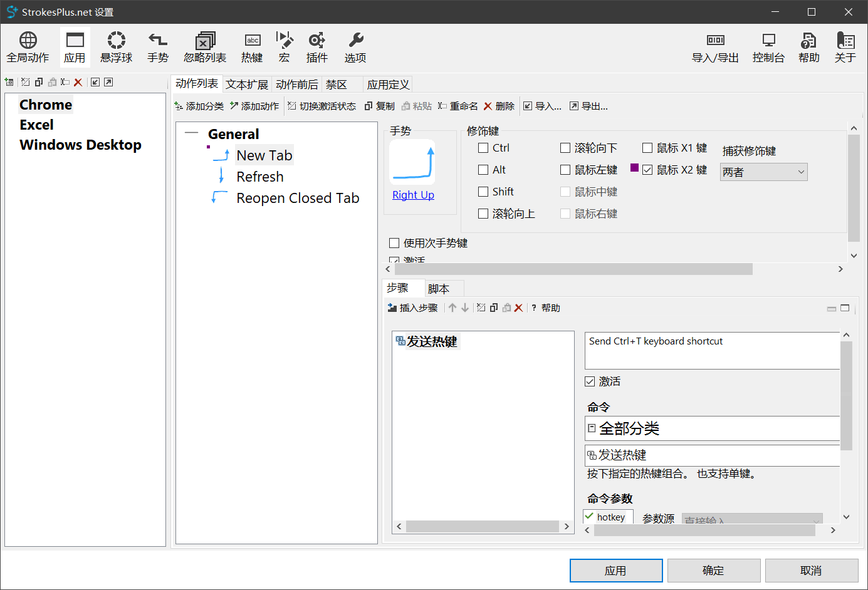Screen dimensions: 868x590
Task: Switch to the 动作列表 tab
Action: 197,83
